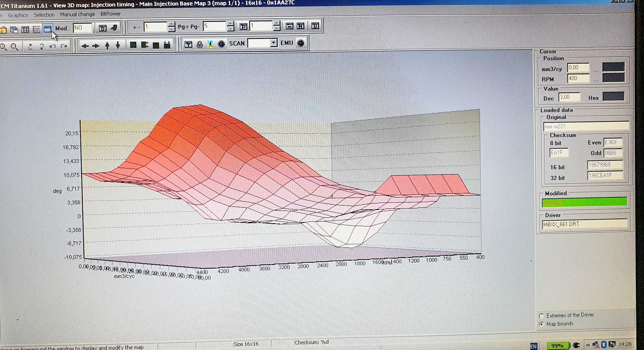Decrease the Pg+ Pg- value spinner
The image size is (644, 350).
[231, 29]
